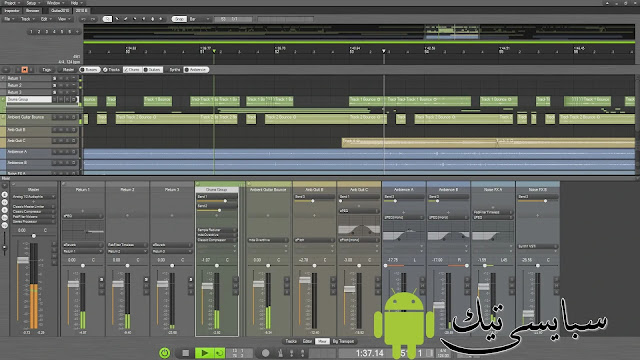Click the first icon on Return 1 track header

click(x=54, y=78)
